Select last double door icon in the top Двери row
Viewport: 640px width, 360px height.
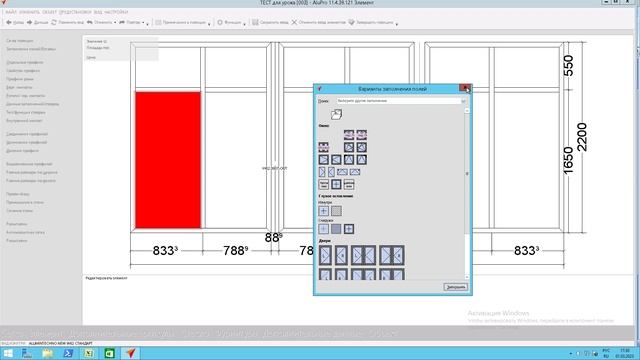(x=392, y=256)
